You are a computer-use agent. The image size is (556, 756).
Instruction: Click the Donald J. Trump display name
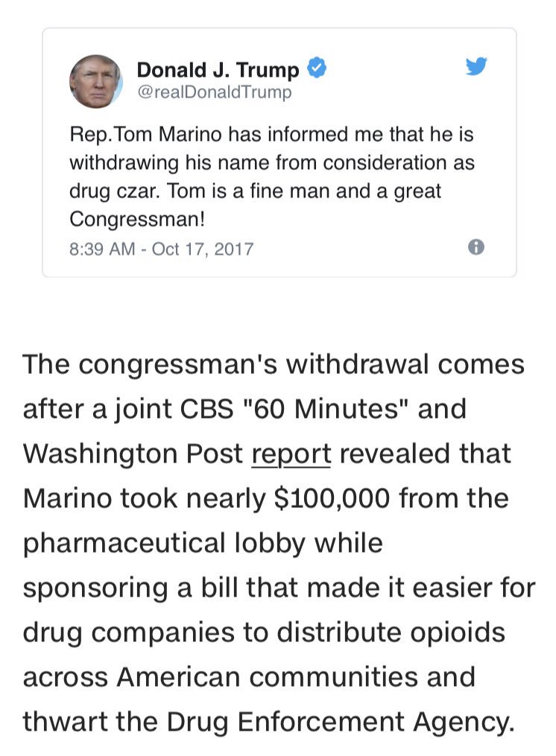[x=218, y=69]
